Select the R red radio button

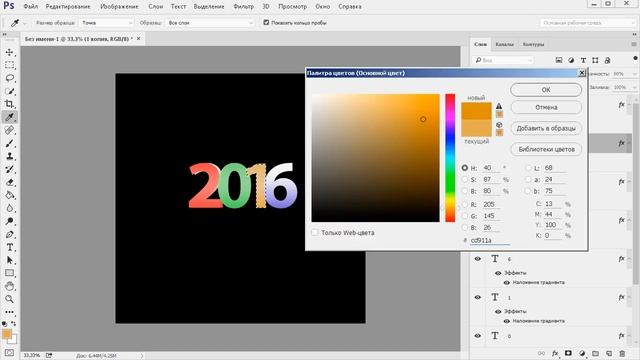pos(464,204)
